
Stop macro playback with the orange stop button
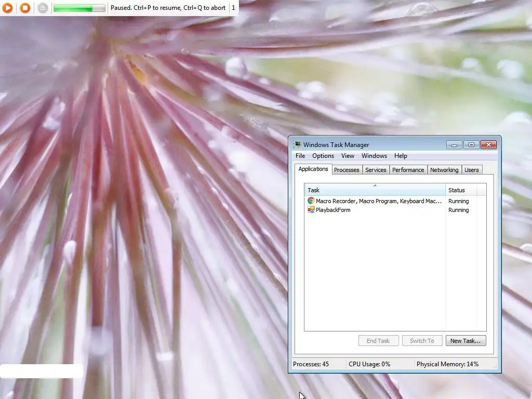point(25,8)
